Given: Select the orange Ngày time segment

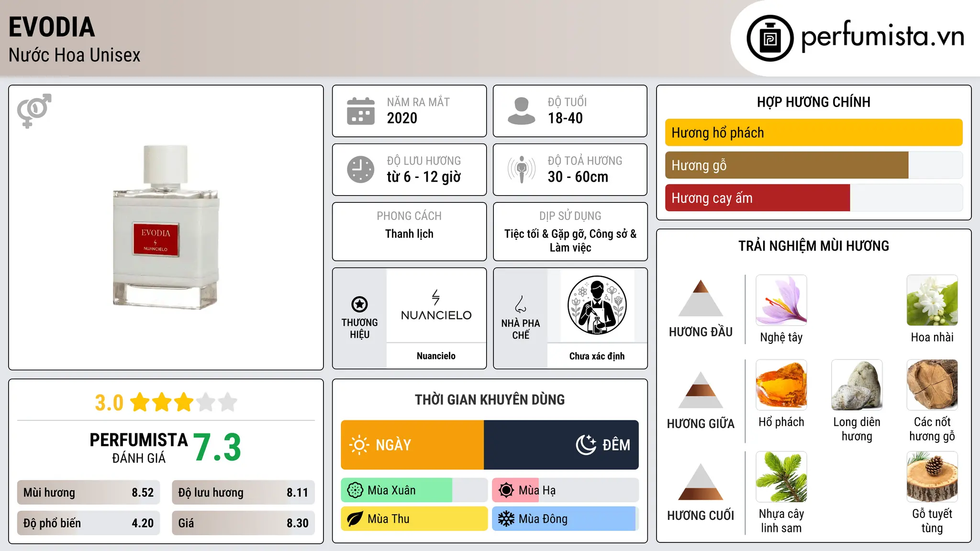Looking at the screenshot, I should tap(412, 445).
